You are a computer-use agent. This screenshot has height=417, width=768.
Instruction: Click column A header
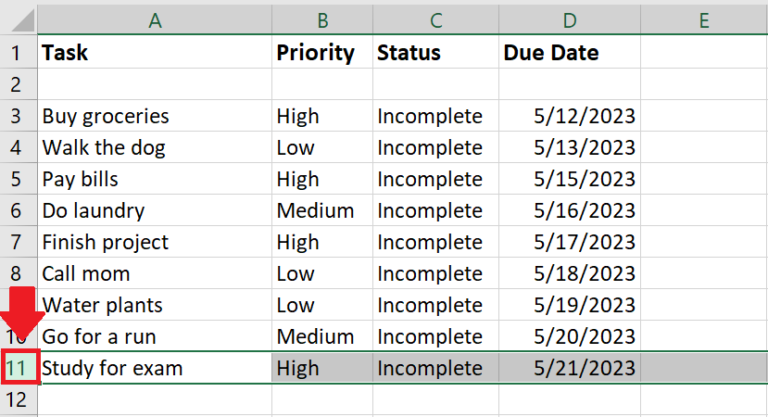click(x=154, y=20)
